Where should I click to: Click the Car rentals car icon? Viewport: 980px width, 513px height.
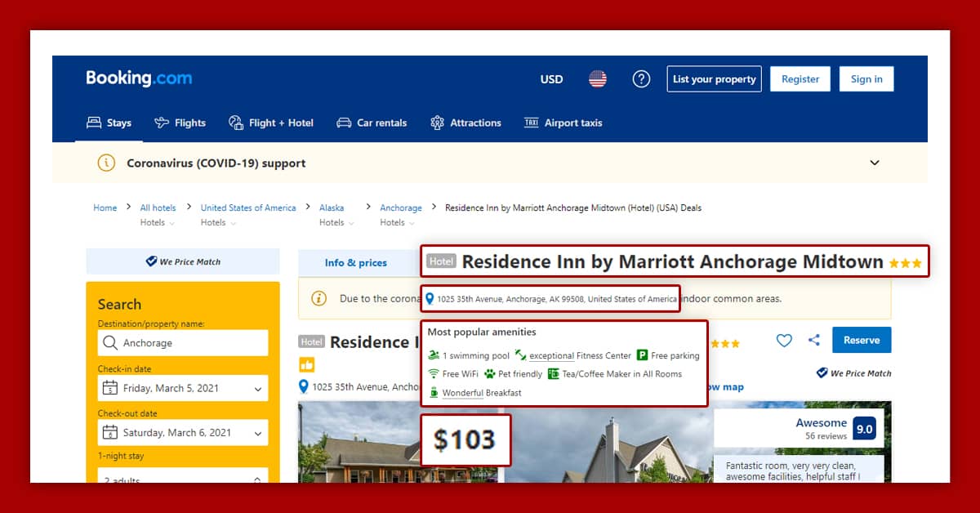(x=344, y=123)
